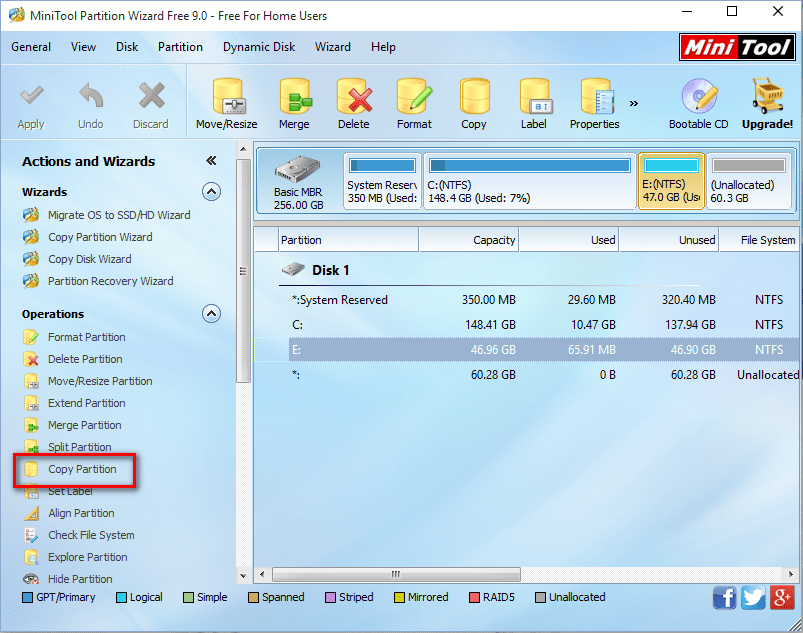
Task: Collapse the Wizards section
Action: 210,191
